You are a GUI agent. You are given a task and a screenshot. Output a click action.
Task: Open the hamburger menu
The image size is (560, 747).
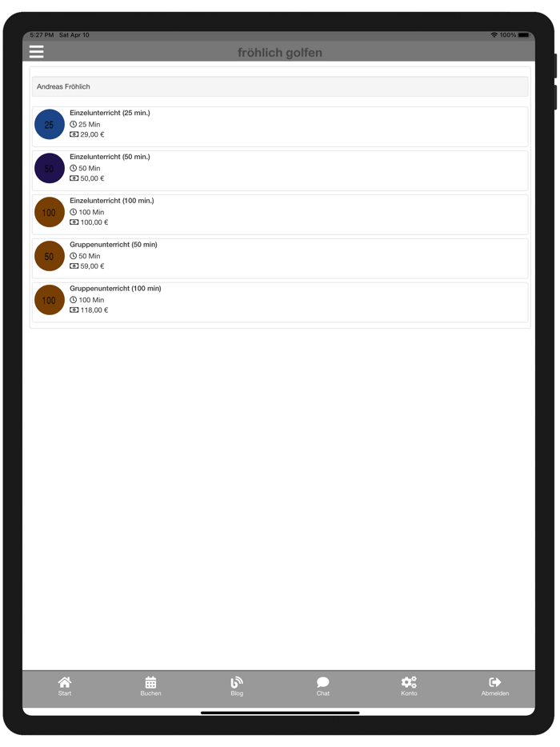point(37,51)
